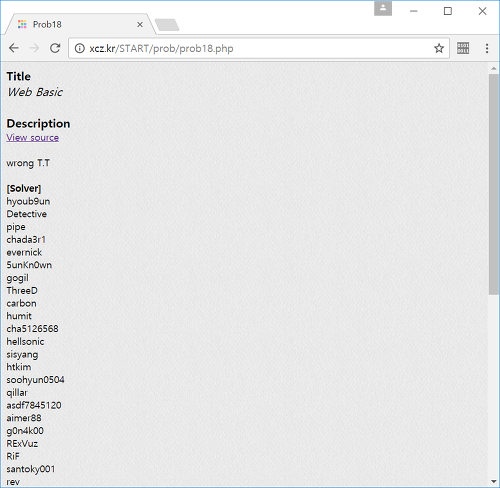
Task: Select solver name pipe
Action: click(16, 227)
